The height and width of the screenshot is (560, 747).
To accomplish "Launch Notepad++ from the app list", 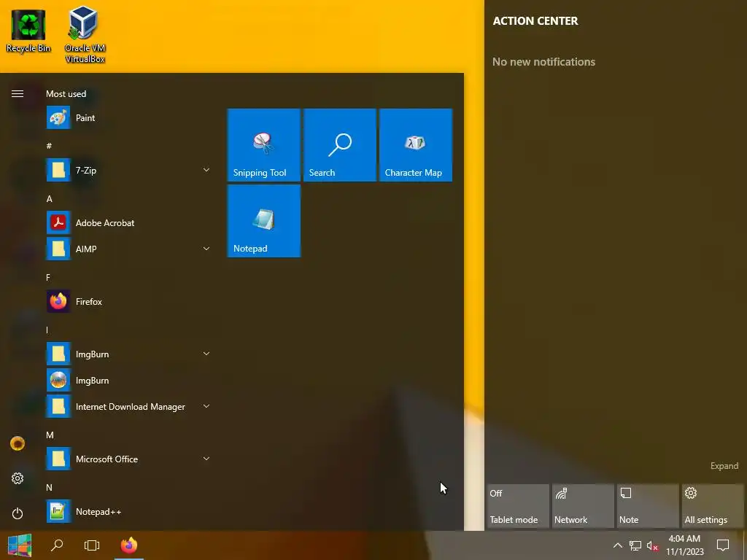I will coord(128,511).
